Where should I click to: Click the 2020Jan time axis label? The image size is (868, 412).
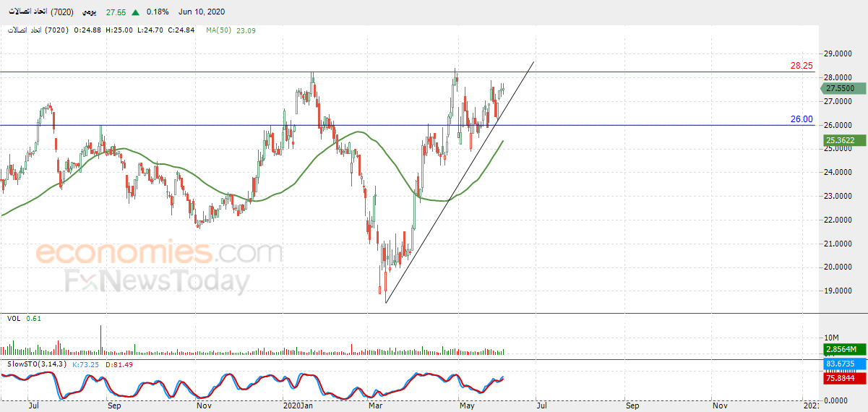point(296,406)
